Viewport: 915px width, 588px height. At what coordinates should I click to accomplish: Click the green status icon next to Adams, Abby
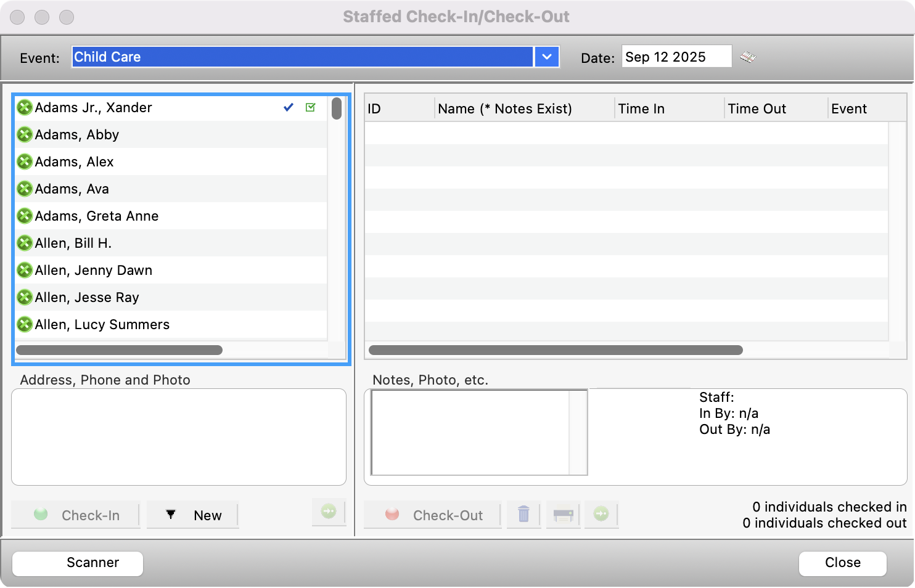coord(24,134)
